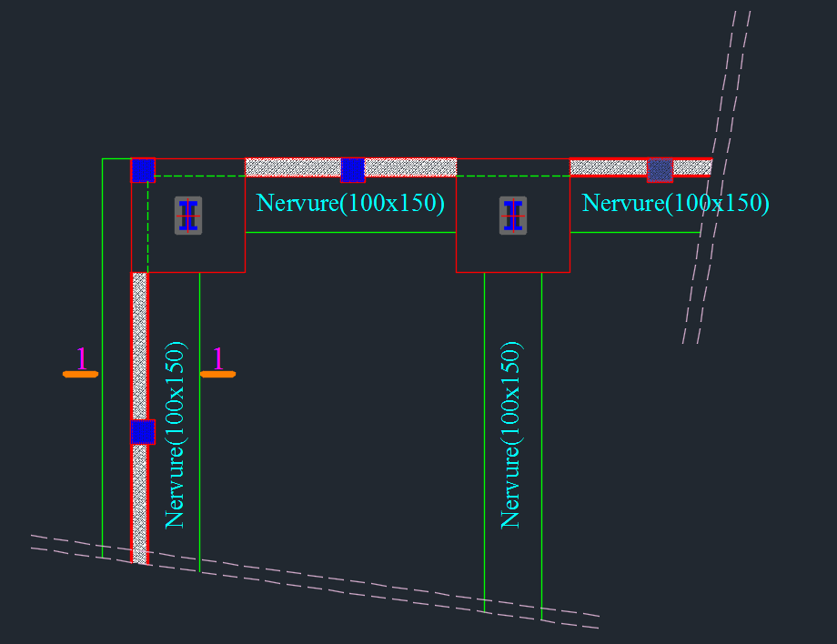Select the Nervure(100x150) label crossing the dashed diagonal lines
The image size is (837, 644).
(x=675, y=203)
